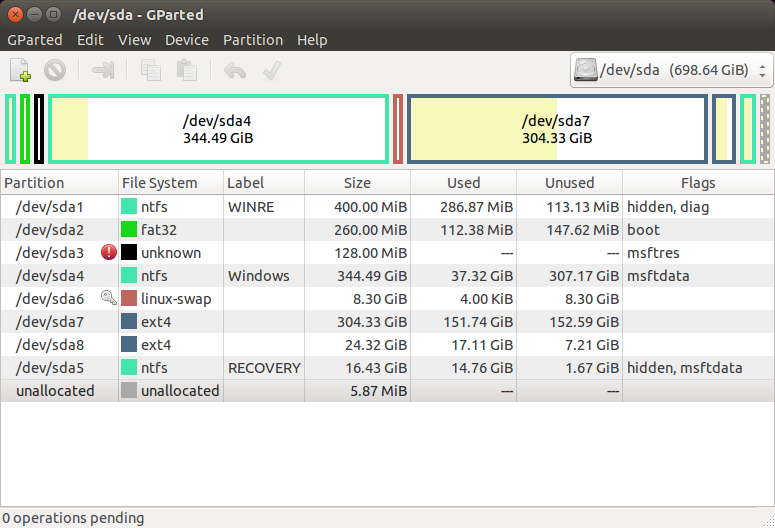Image resolution: width=775 pixels, height=528 pixels.
Task: Click the Paste partition toolbar icon
Action: tap(187, 70)
